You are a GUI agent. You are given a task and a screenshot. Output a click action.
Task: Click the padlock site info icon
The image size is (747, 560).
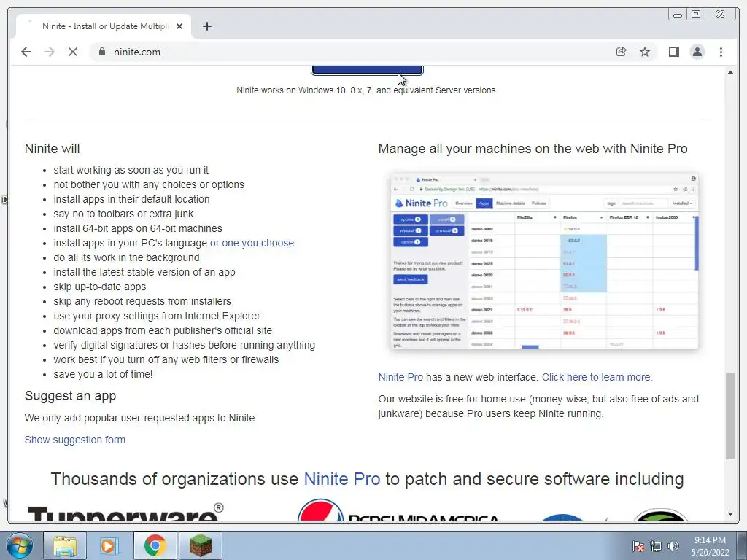[x=101, y=52]
